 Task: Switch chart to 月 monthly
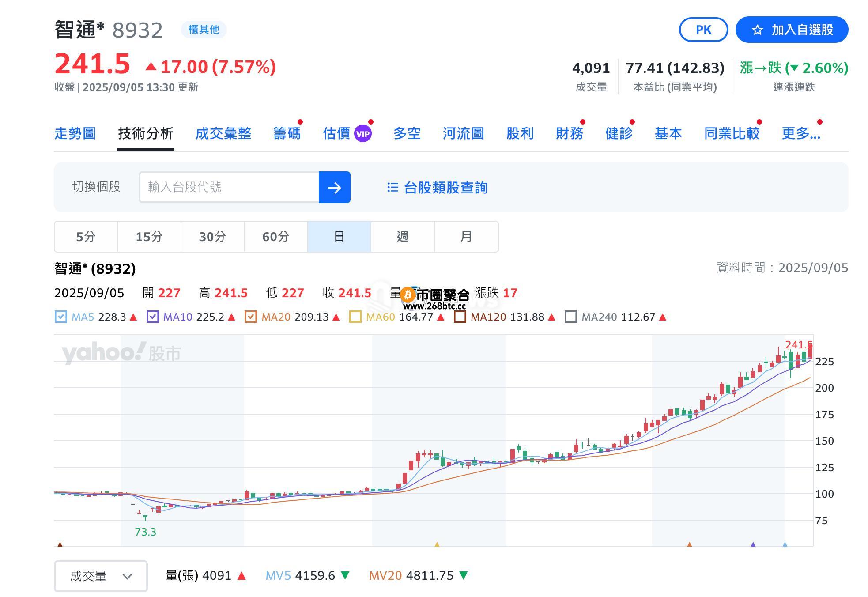(x=466, y=237)
